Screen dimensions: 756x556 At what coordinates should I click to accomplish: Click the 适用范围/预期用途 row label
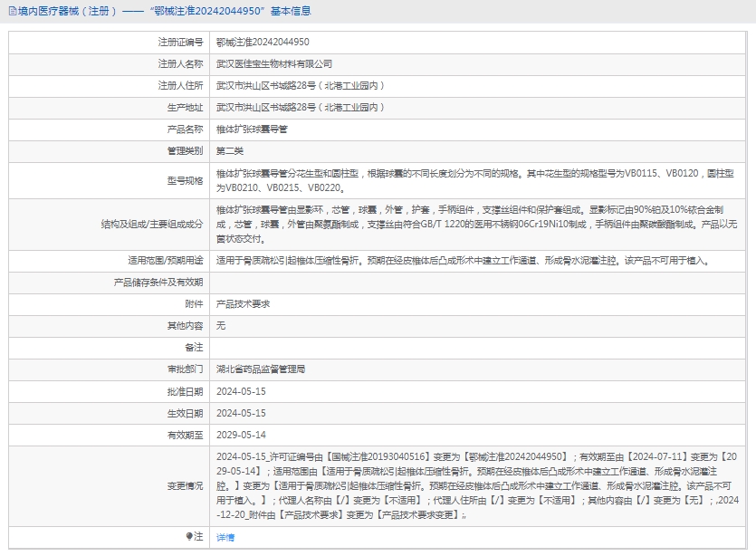pyautogui.click(x=166, y=260)
